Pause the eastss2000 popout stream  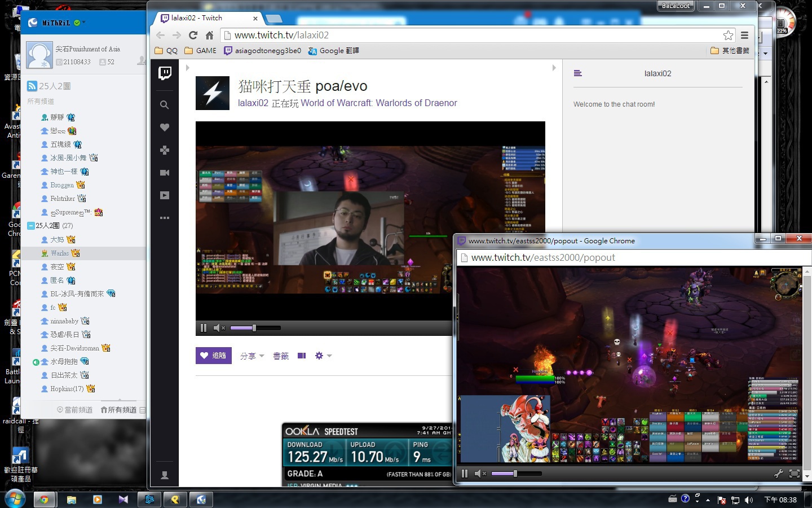(x=465, y=474)
